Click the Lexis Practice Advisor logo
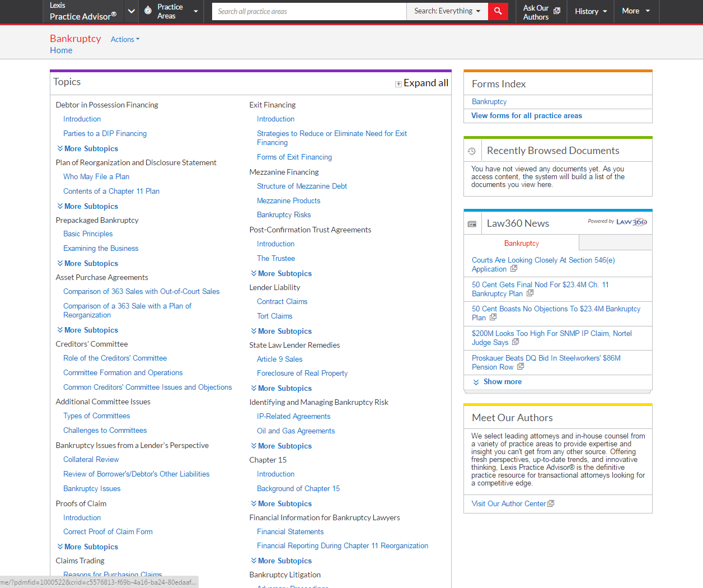This screenshot has height=588, width=703. tap(83, 11)
